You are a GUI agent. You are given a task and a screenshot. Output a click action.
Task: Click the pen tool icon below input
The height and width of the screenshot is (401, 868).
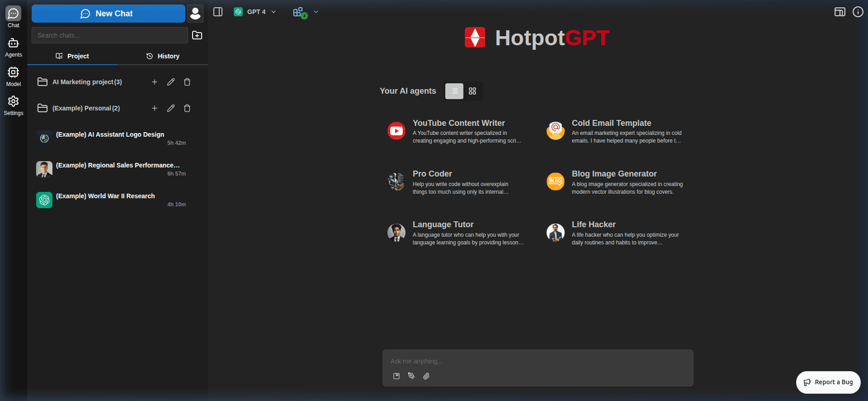click(411, 376)
